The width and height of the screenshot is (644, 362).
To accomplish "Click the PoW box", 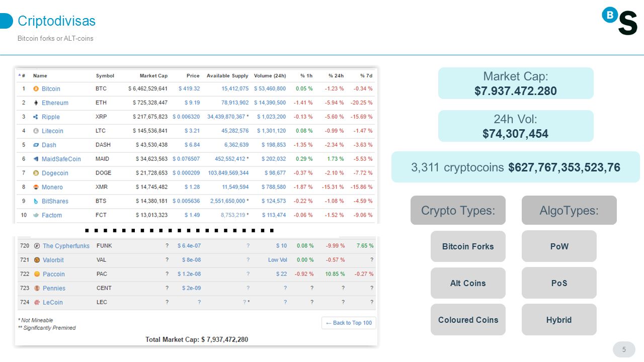I will coord(559,246).
